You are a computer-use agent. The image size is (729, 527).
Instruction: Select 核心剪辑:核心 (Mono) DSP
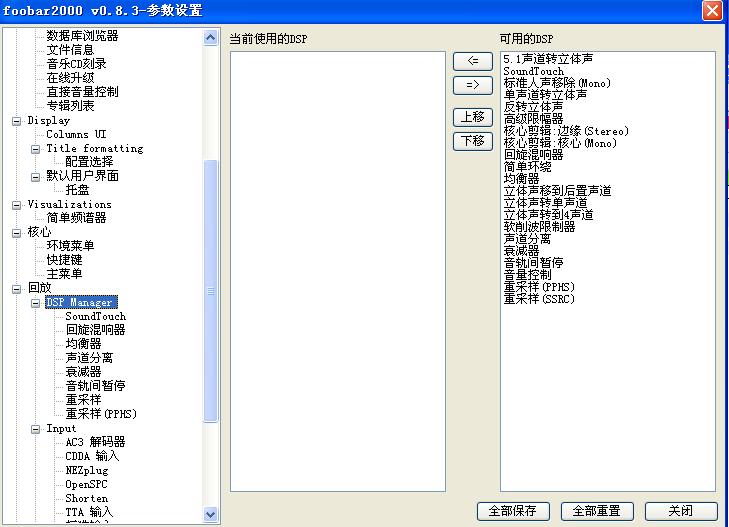coord(560,143)
